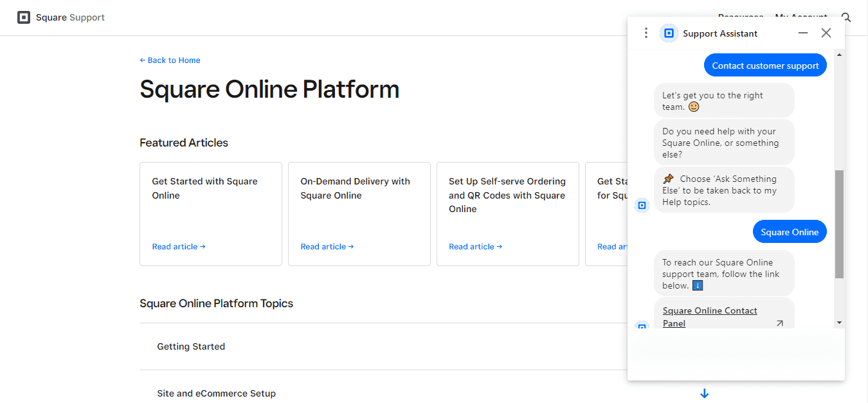This screenshot has height=403, width=868.
Task: Open Set Up Self-serve Ordering card title
Action: click(x=507, y=195)
